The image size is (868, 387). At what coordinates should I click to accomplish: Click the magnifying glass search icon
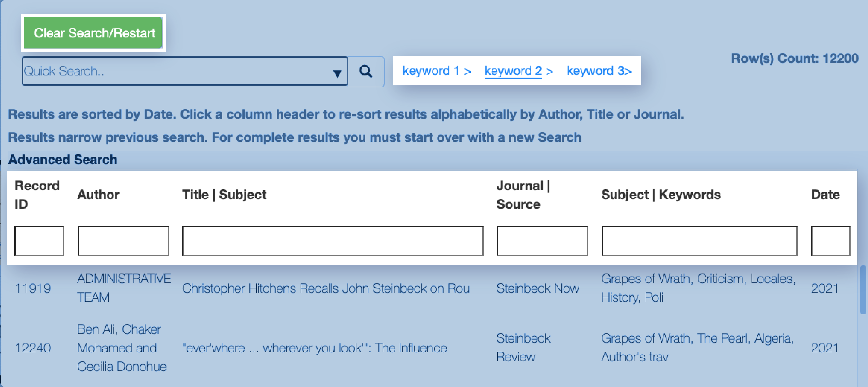(366, 71)
